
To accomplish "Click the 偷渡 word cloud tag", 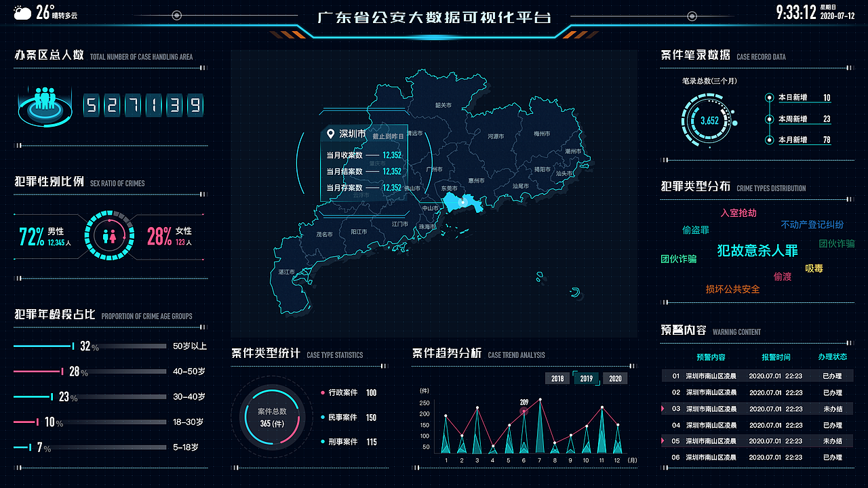I will click(x=783, y=277).
